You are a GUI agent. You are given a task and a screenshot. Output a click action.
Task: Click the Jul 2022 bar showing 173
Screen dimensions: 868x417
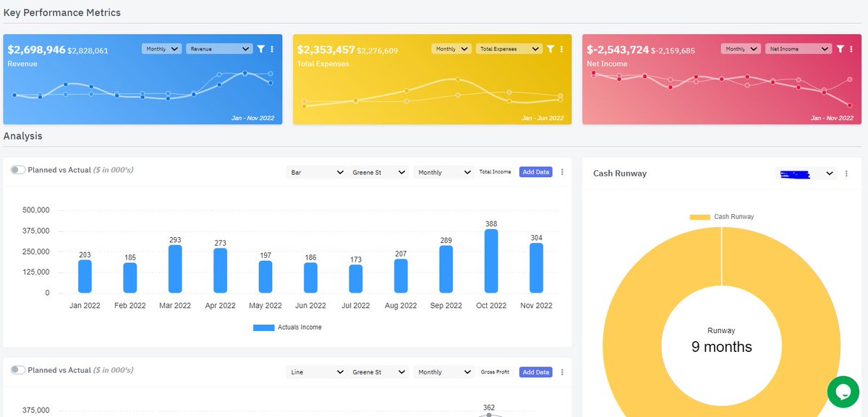point(356,278)
